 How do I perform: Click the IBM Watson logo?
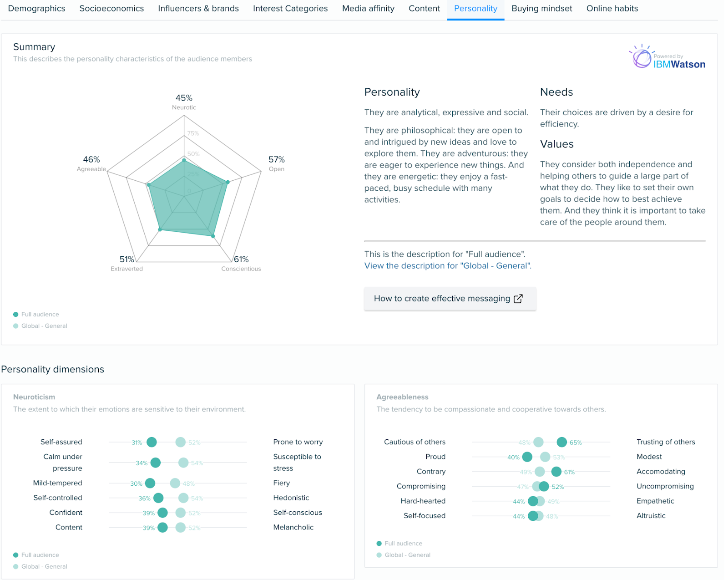coord(667,58)
